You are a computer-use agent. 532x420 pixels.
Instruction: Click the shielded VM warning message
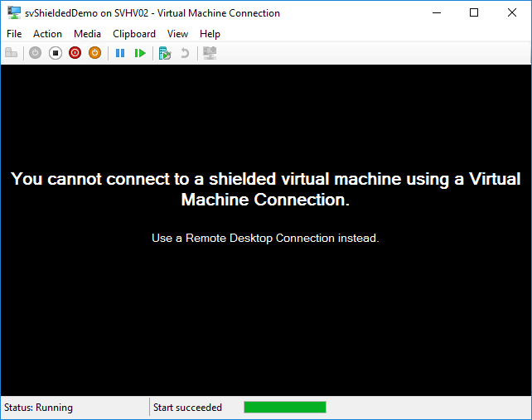[x=265, y=189]
